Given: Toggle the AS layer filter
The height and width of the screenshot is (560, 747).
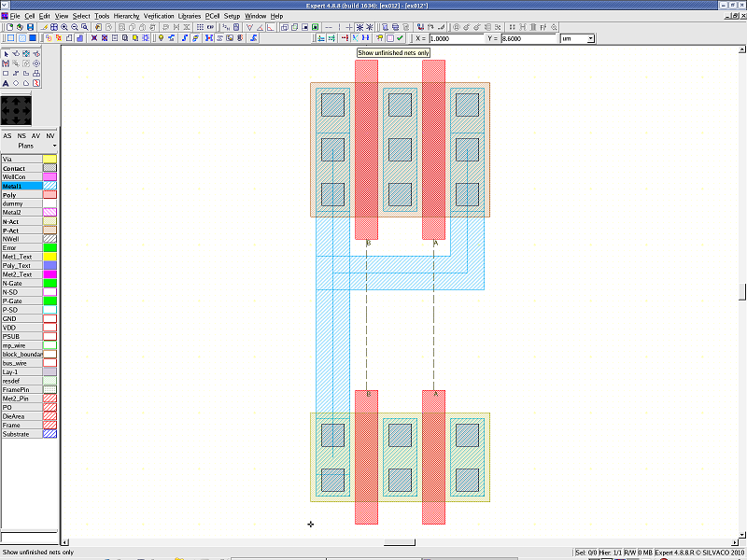Looking at the screenshot, I should tap(7, 136).
